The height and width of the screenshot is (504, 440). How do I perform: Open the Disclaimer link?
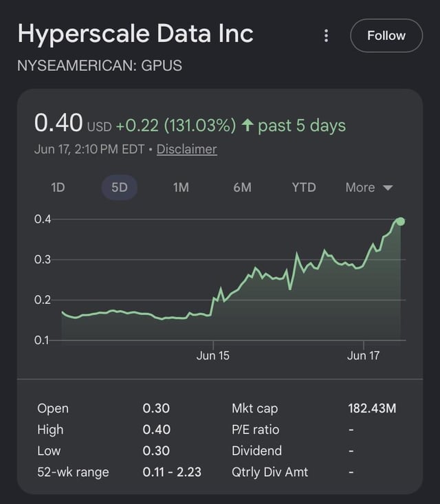[x=187, y=149]
